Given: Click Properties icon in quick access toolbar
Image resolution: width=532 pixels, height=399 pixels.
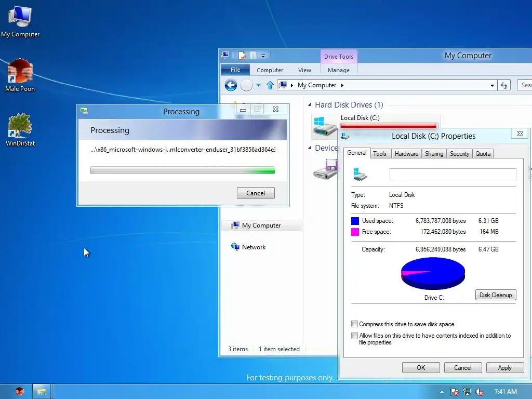Looking at the screenshot, I should click(242, 55).
